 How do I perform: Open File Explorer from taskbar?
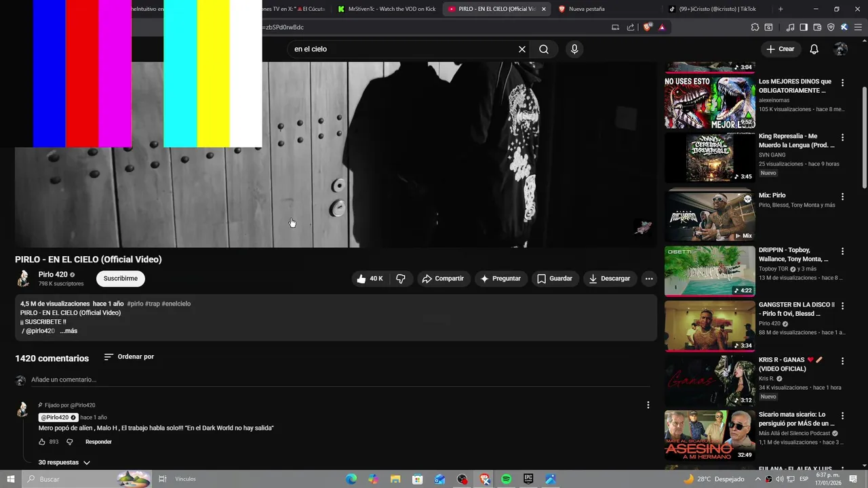tap(395, 479)
